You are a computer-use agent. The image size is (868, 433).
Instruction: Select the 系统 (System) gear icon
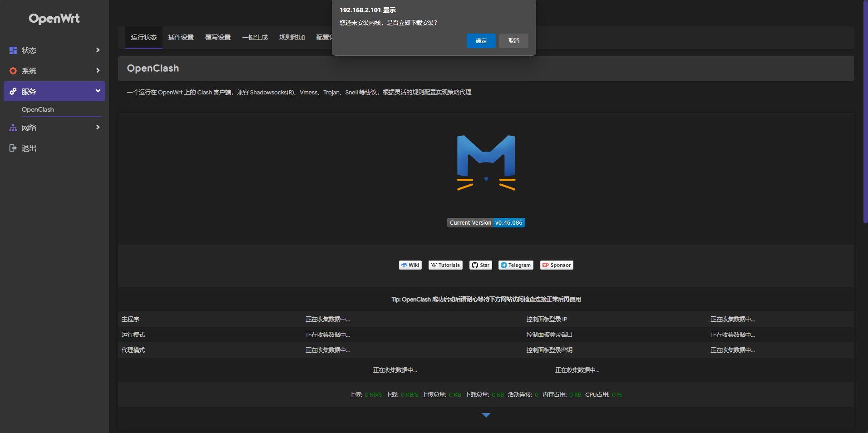pos(13,71)
